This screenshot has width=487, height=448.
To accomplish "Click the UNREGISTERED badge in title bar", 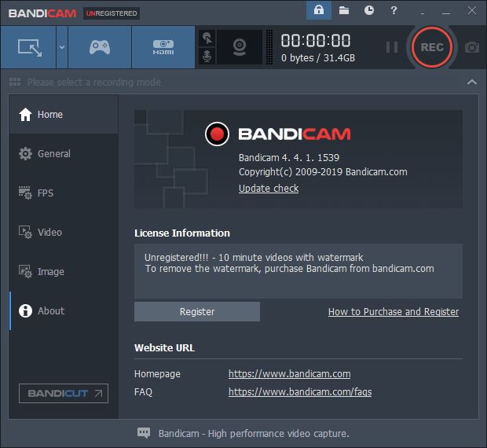I will pyautogui.click(x=112, y=13).
